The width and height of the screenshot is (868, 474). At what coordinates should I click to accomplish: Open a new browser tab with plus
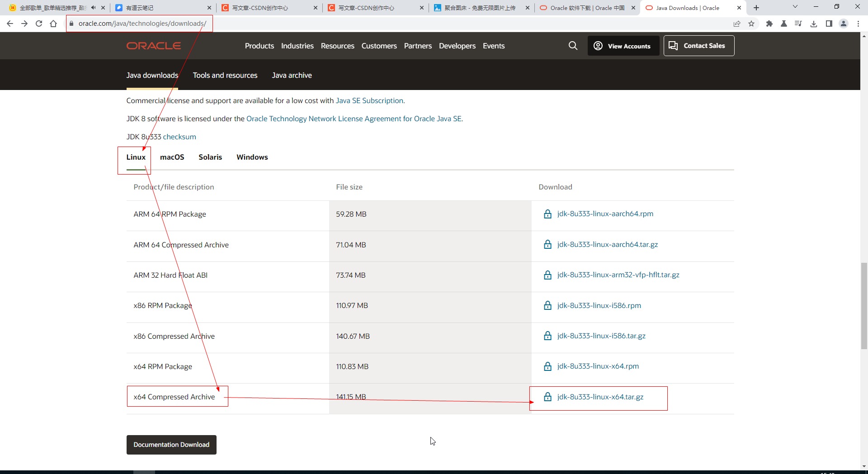click(x=756, y=8)
